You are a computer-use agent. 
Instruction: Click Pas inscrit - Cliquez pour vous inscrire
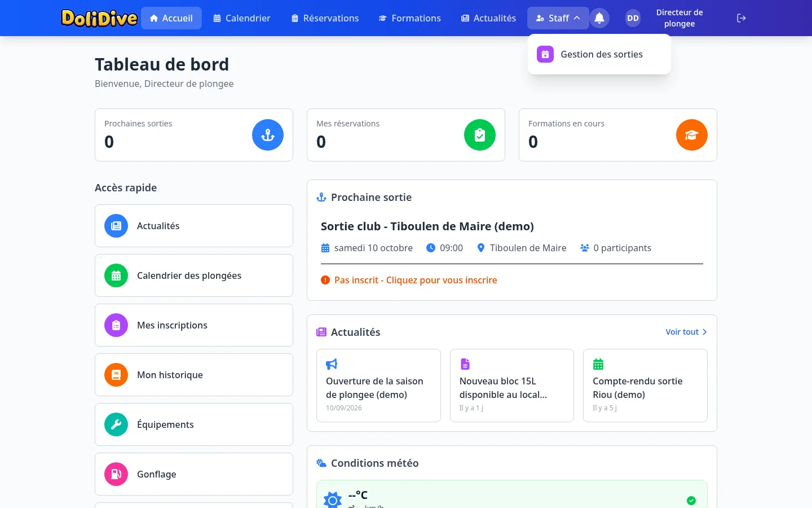pos(416,280)
